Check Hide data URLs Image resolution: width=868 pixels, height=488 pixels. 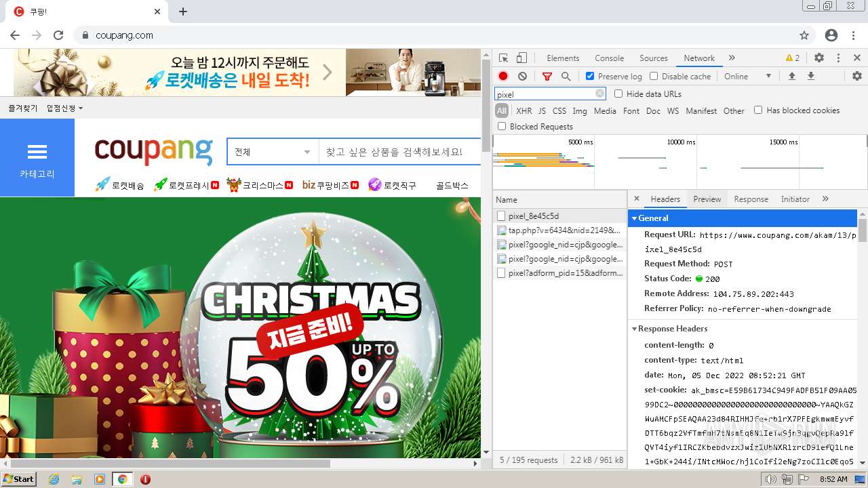coord(618,94)
